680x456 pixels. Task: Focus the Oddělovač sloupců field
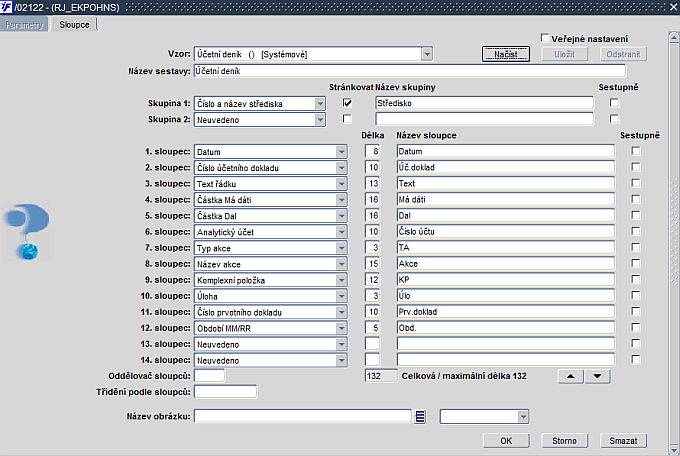[x=209, y=375]
